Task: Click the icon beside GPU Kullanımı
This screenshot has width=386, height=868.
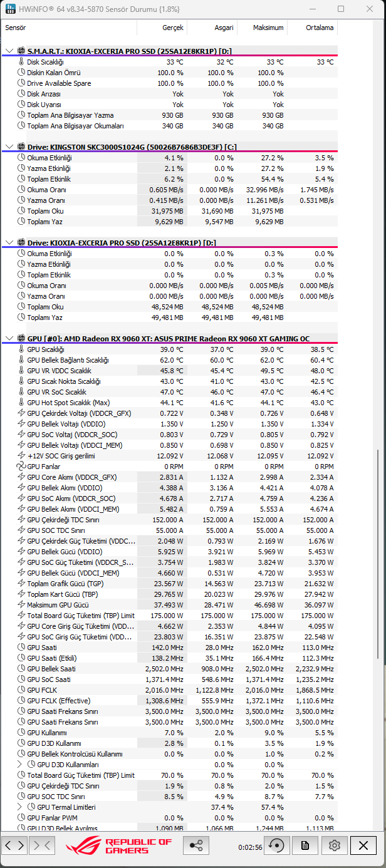Action: point(21,733)
